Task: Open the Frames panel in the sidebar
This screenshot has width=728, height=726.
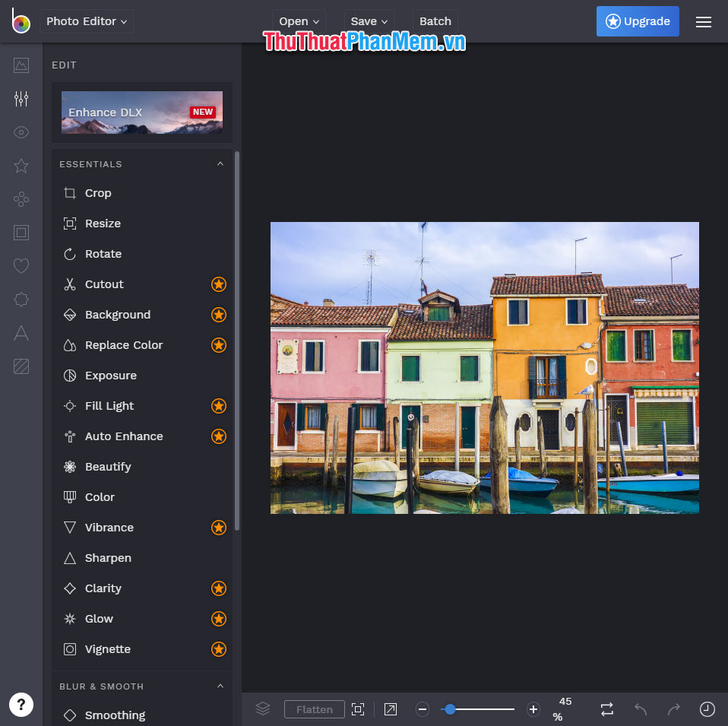Action: coord(21,233)
